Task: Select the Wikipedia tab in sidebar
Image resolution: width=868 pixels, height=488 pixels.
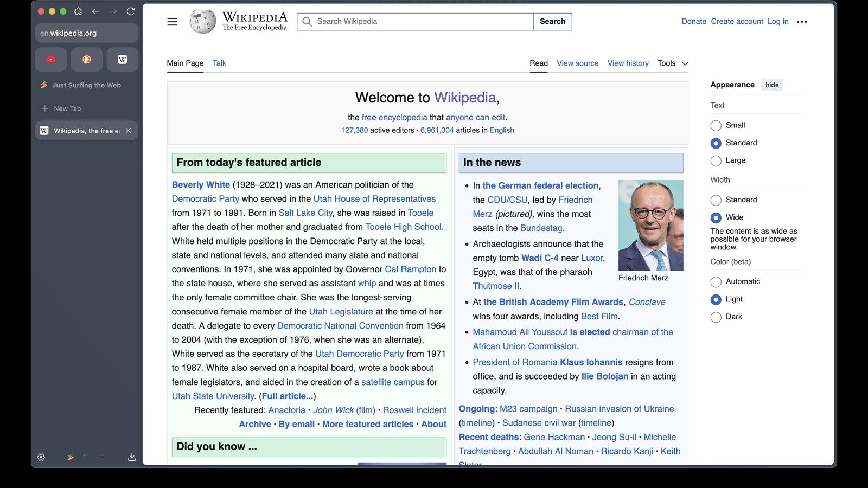Action: (x=87, y=131)
